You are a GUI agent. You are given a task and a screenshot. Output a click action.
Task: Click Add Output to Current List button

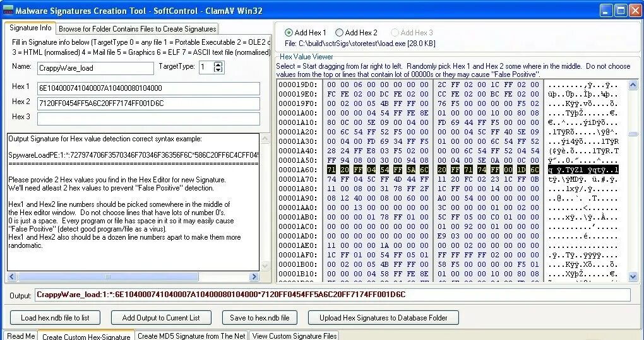point(161,317)
